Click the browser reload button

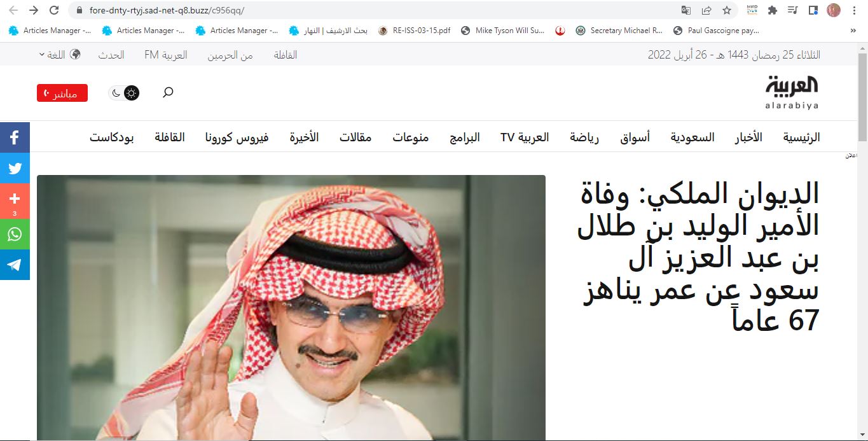54,10
